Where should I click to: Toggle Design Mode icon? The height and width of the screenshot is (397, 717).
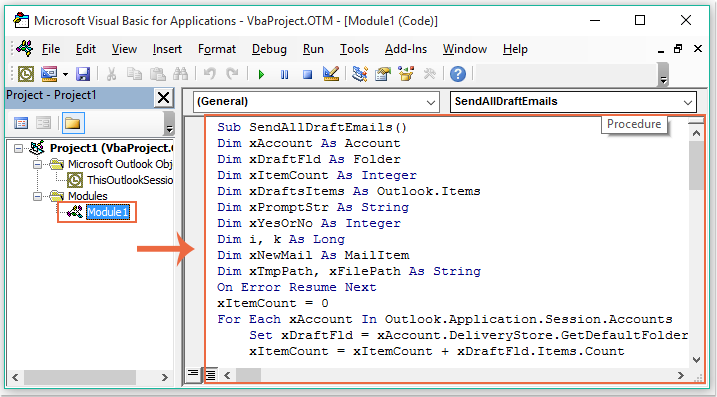click(331, 74)
